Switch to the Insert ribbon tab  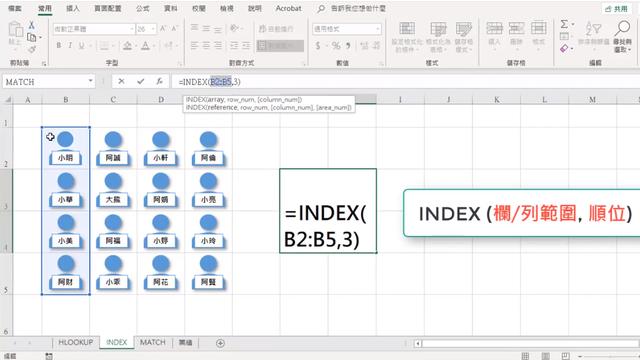(x=73, y=8)
